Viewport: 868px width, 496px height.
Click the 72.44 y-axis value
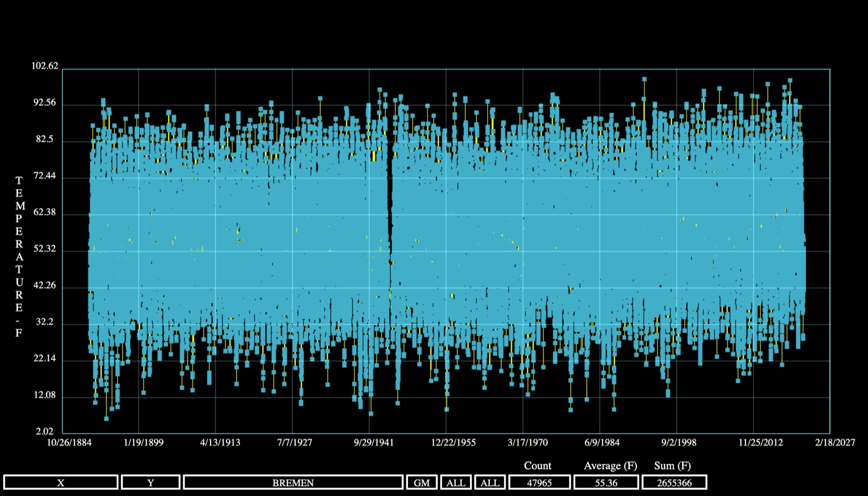(44, 176)
